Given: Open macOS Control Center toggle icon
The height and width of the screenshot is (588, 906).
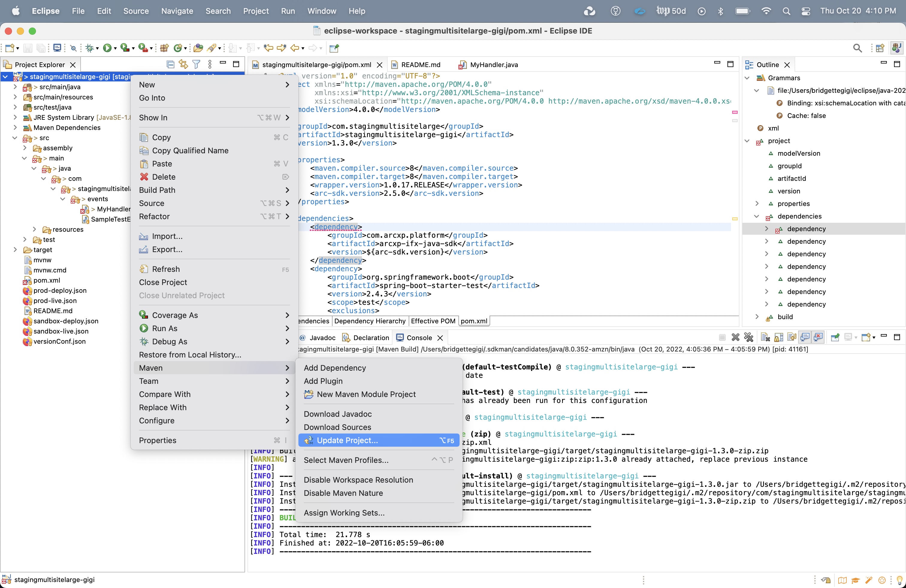Looking at the screenshot, I should [806, 11].
